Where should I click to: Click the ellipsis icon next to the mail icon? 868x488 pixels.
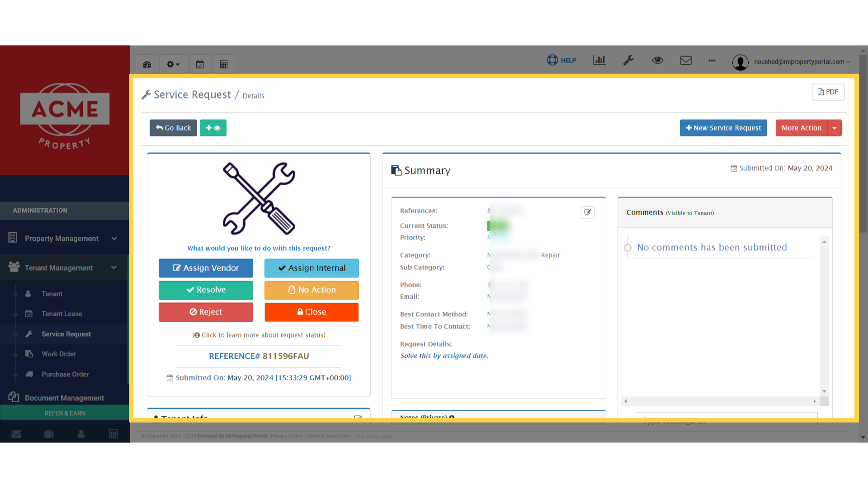point(712,61)
